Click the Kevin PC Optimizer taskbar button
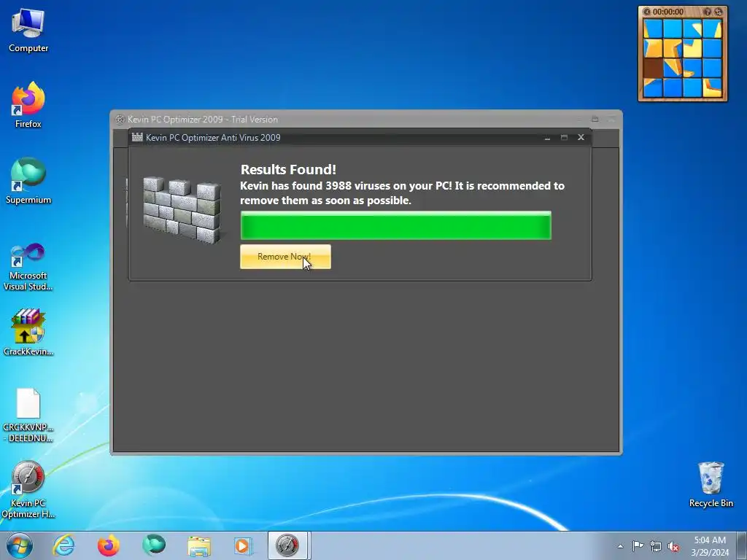Screen dimensions: 747x560 coord(289,545)
